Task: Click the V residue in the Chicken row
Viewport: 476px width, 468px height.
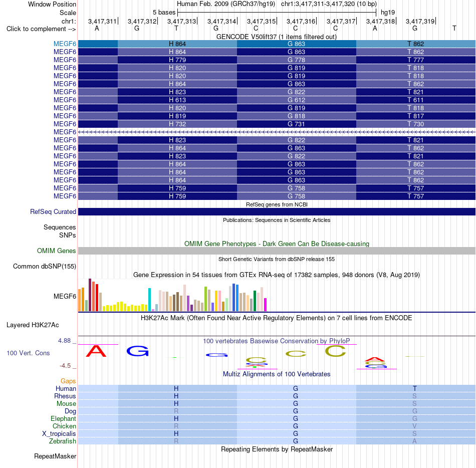Action: (414, 426)
